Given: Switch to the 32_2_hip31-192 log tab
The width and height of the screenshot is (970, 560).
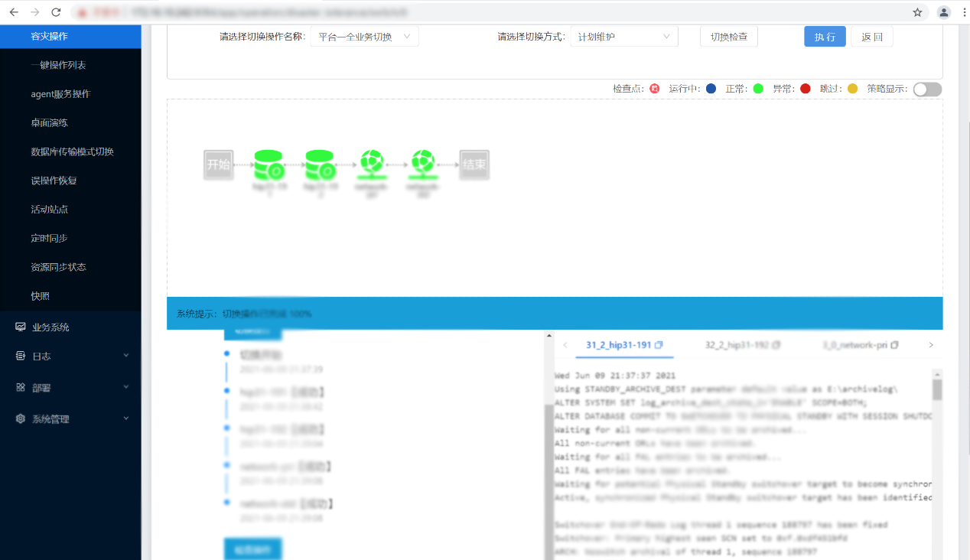Looking at the screenshot, I should [737, 345].
